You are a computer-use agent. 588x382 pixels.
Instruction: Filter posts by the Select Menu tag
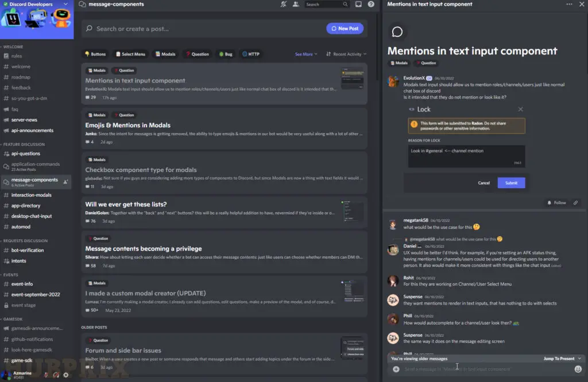pos(130,54)
